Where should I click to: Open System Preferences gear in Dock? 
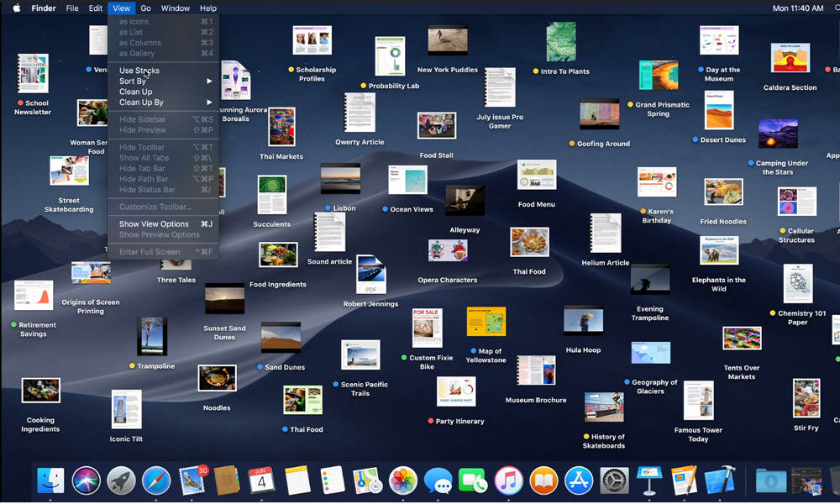pyautogui.click(x=614, y=480)
